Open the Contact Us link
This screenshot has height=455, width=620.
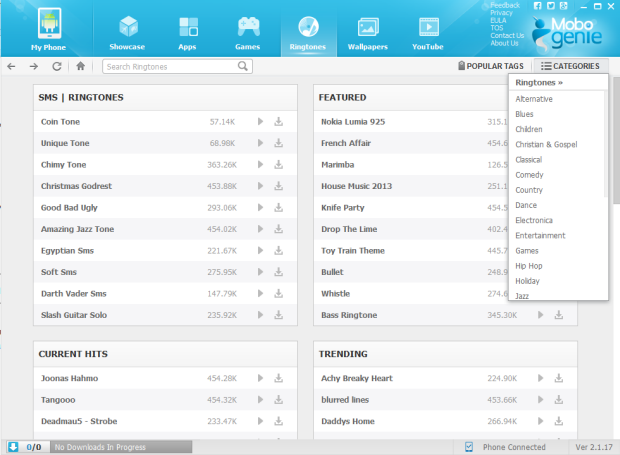tap(507, 36)
